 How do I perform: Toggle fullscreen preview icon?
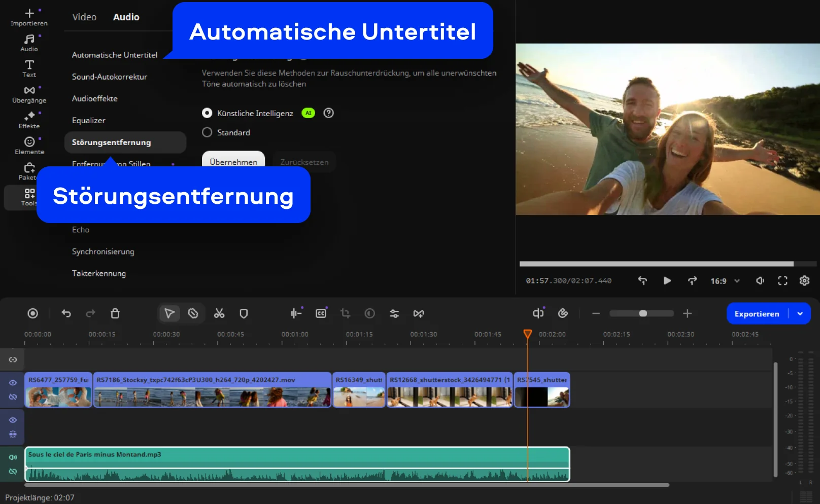(x=782, y=280)
